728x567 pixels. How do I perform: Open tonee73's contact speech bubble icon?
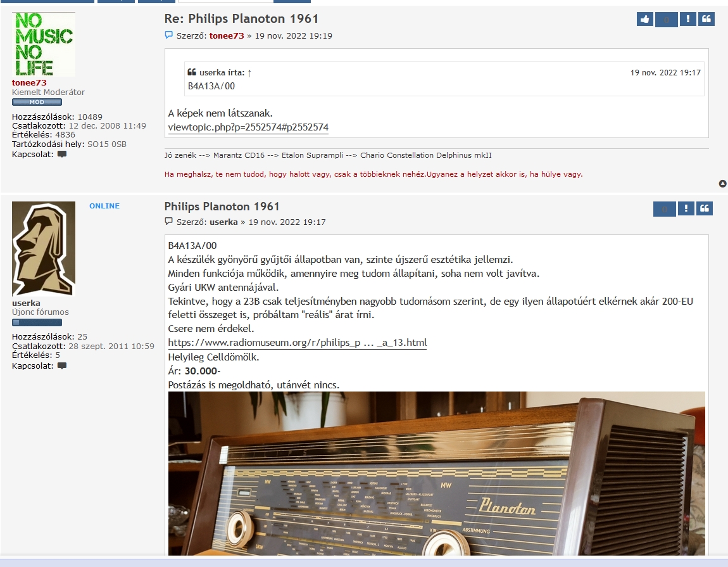pos(62,154)
